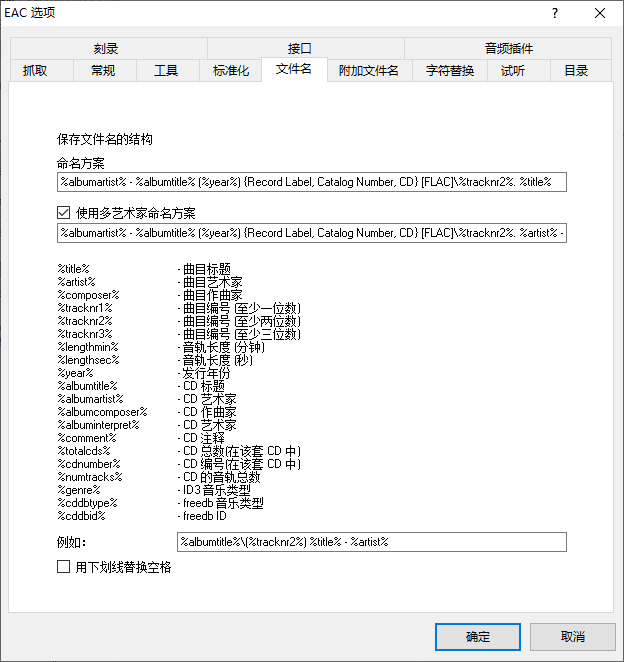The image size is (624, 662).
Task: Click the 例如 example text field
Action: (x=372, y=542)
